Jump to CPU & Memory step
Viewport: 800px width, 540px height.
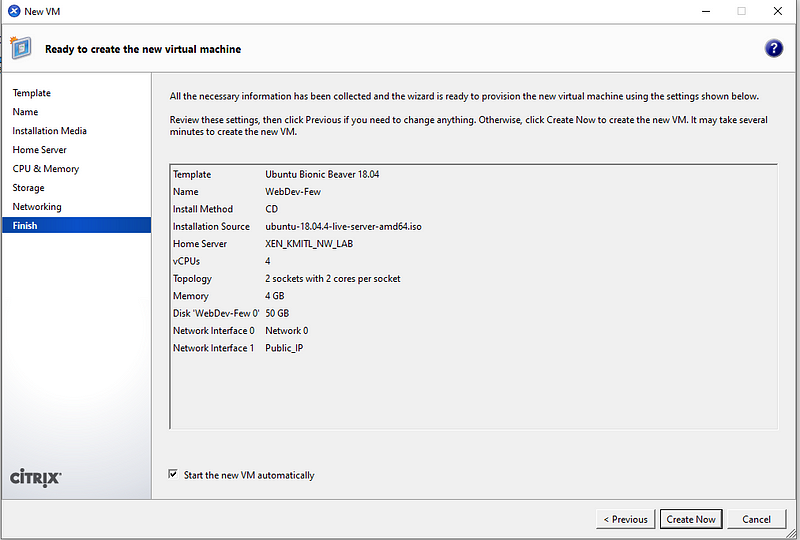click(x=45, y=169)
